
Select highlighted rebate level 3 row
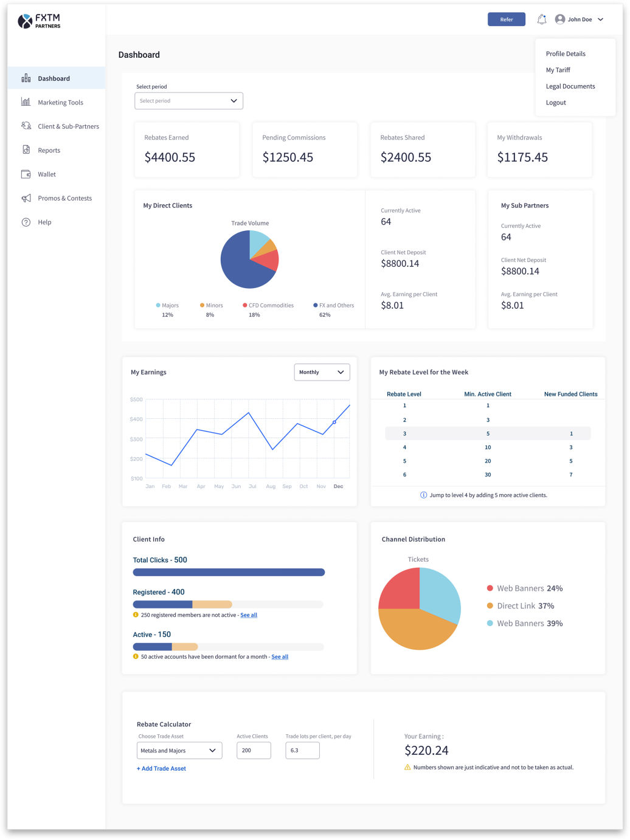pos(488,433)
